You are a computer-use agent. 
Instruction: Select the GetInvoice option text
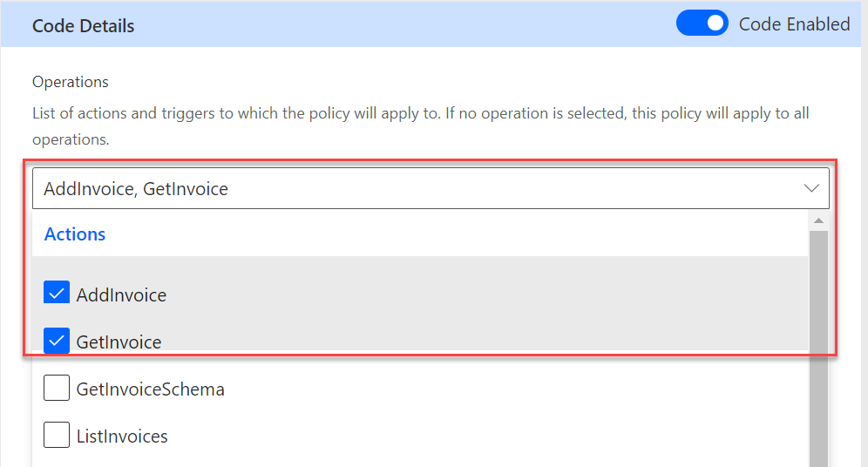(x=119, y=342)
